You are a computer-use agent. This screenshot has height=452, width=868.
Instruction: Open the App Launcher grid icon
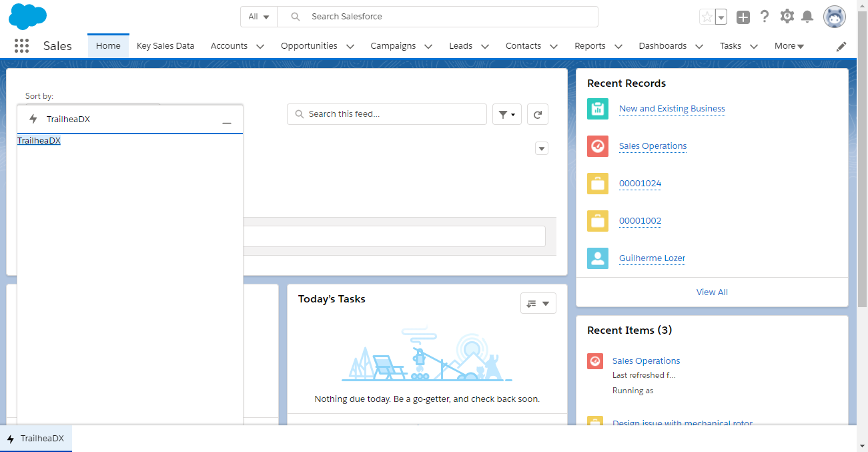click(21, 46)
